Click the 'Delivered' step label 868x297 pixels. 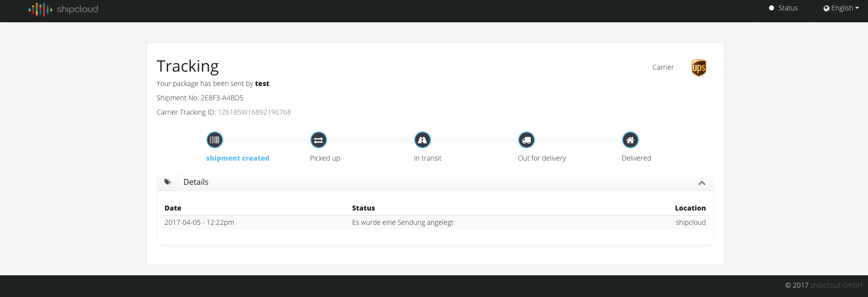[x=636, y=158]
